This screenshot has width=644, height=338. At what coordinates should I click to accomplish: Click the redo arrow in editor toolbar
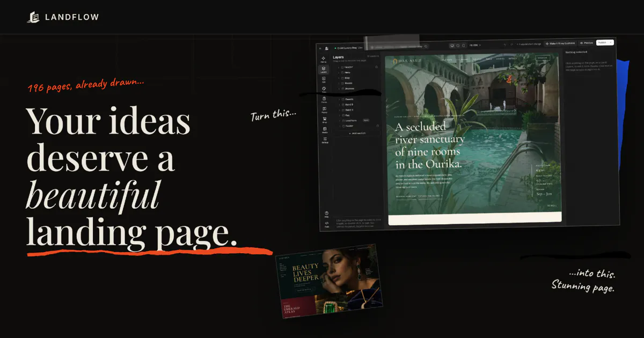511,44
